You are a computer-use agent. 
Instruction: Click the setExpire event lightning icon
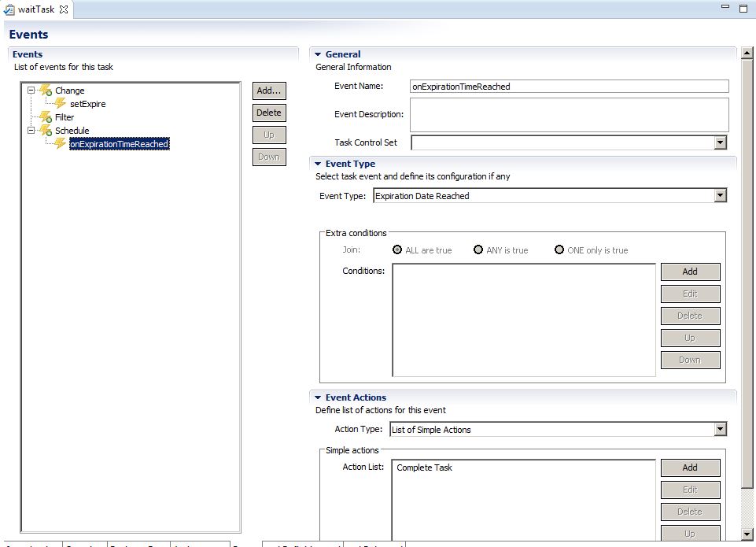pyautogui.click(x=60, y=104)
